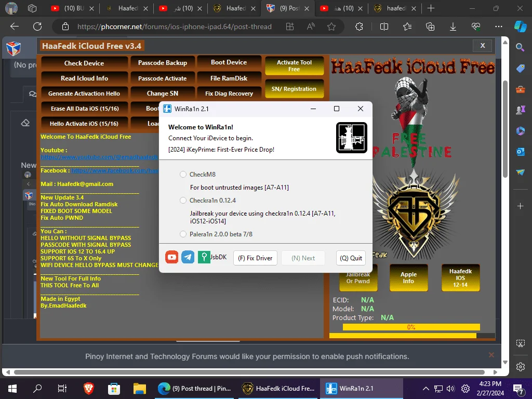Click the Fix Diag Recovery button

229,94
